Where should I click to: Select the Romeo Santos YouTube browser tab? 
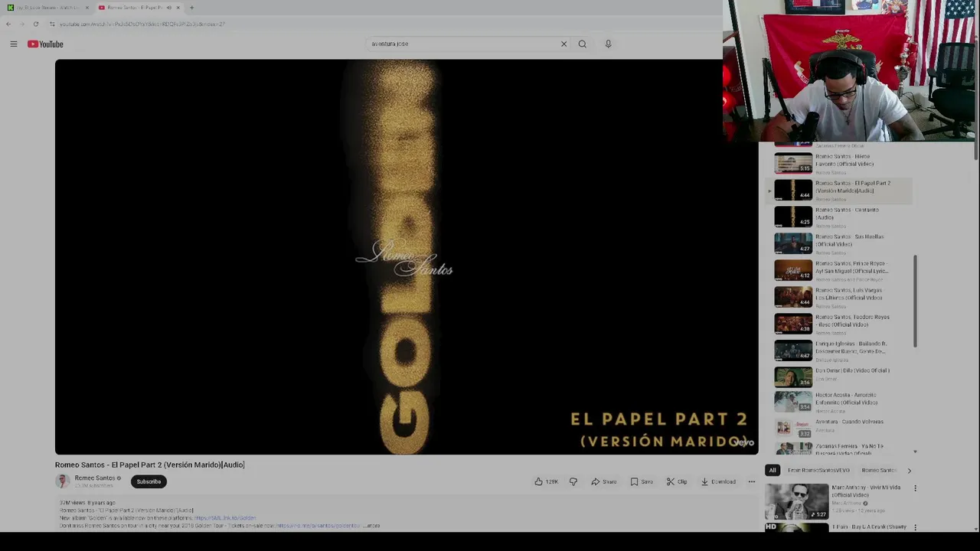138,8
